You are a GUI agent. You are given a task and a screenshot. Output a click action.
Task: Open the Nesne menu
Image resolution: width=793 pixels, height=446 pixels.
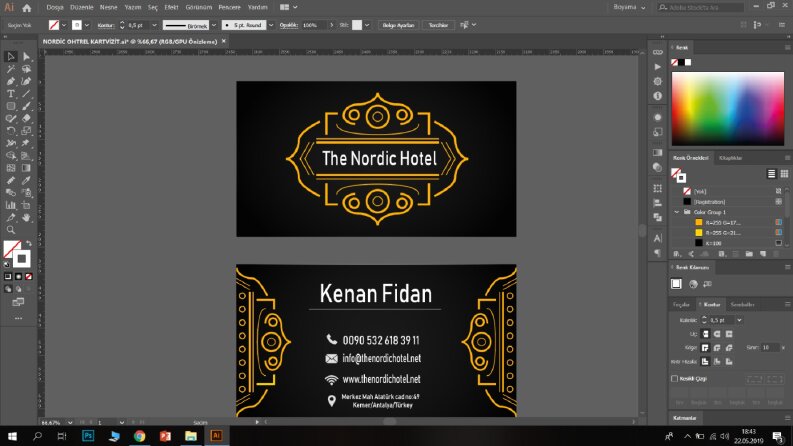point(108,8)
